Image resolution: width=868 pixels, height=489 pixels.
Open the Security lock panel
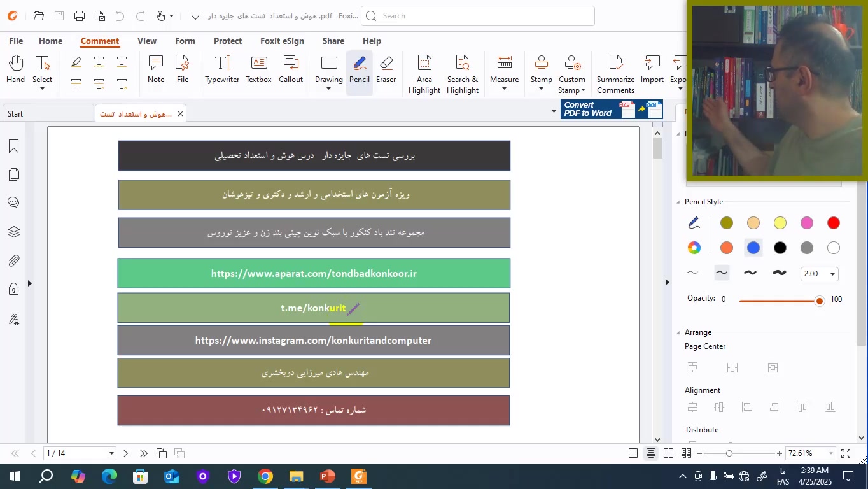tap(13, 290)
